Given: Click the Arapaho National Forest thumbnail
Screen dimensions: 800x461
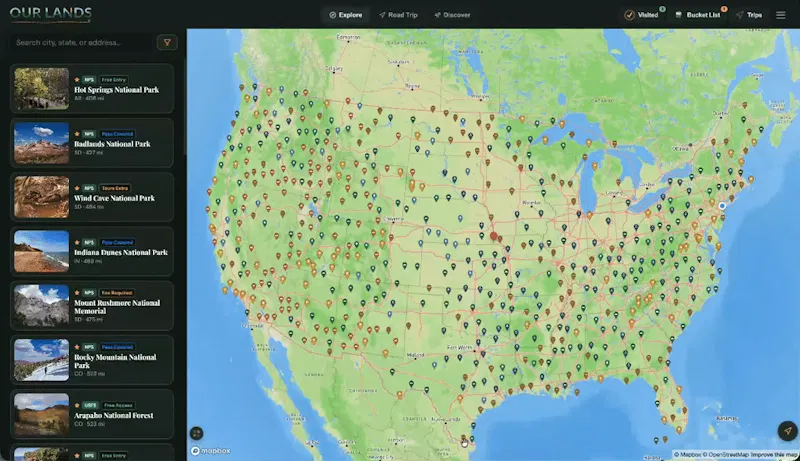Looking at the screenshot, I should pos(41,414).
